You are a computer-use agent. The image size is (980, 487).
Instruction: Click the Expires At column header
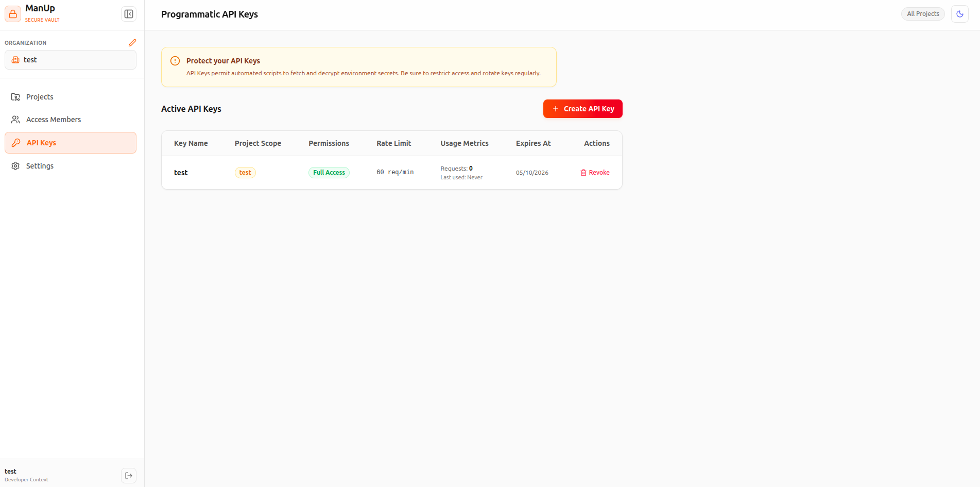(534, 143)
